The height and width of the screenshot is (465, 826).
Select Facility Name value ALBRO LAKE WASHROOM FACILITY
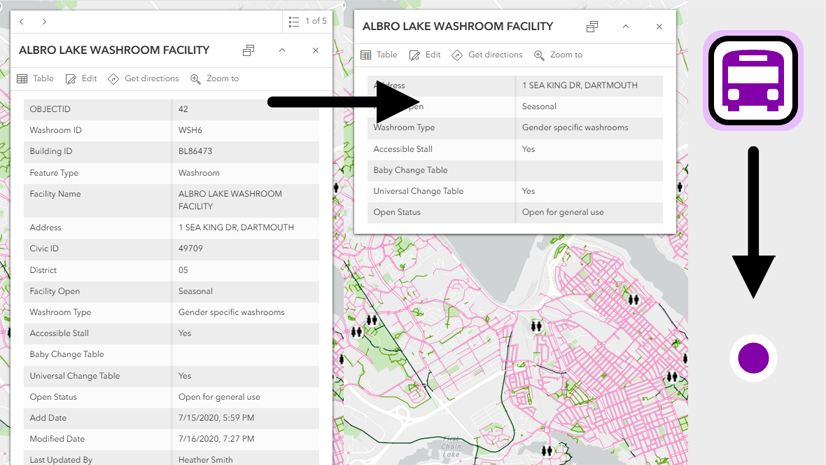coord(230,200)
